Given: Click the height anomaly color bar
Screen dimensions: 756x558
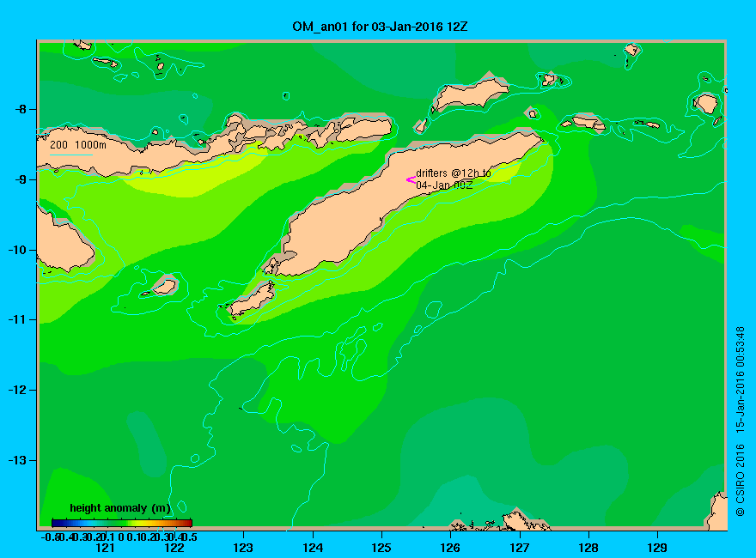Looking at the screenshot, I should point(122,523).
